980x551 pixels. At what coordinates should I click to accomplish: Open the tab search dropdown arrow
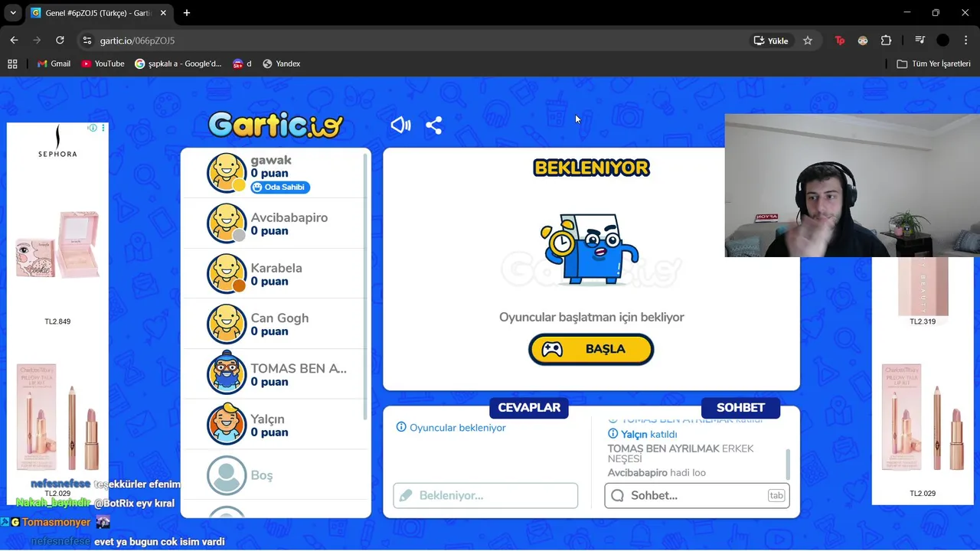13,13
